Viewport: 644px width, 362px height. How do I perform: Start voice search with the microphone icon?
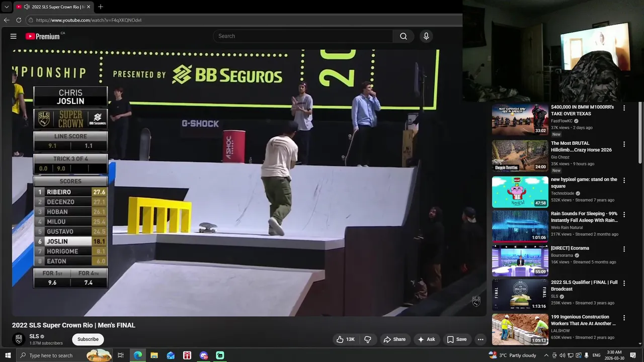(x=426, y=36)
